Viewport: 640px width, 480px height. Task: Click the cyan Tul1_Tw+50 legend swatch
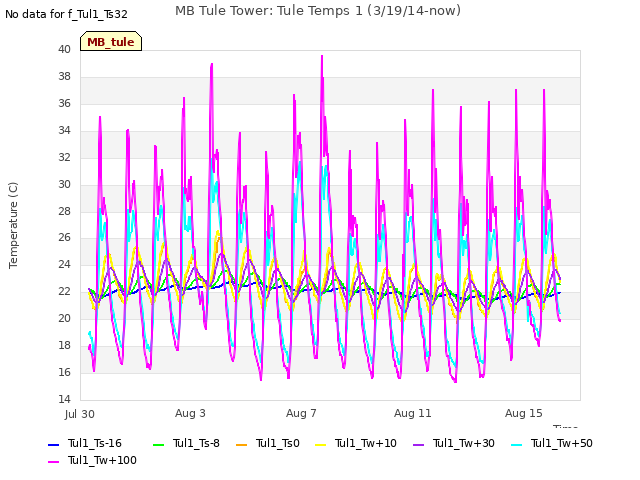tap(517, 444)
